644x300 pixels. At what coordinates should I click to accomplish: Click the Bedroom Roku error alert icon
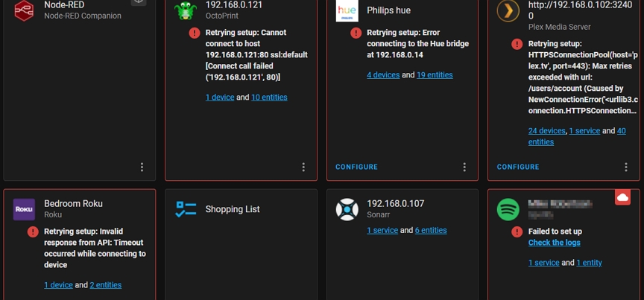33,232
